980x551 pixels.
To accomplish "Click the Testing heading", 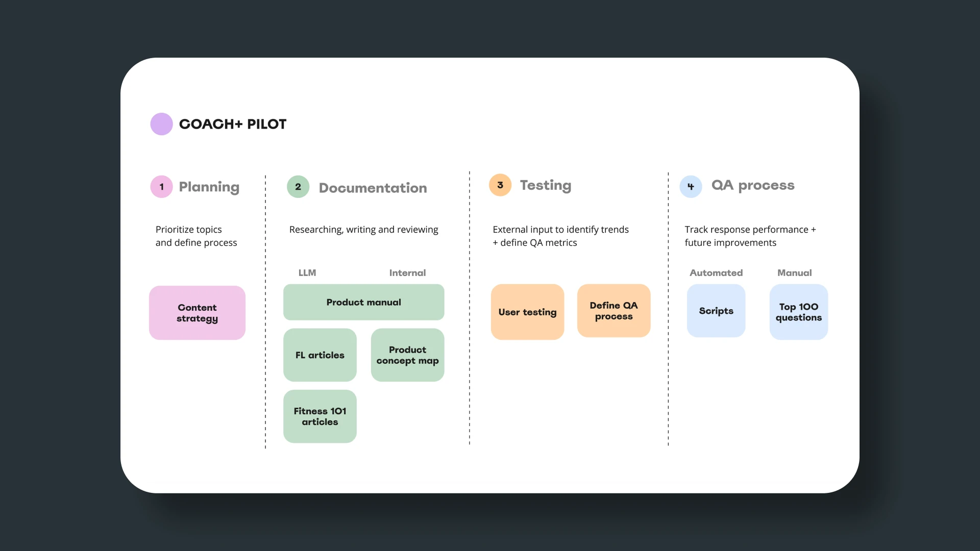I will [x=546, y=186].
